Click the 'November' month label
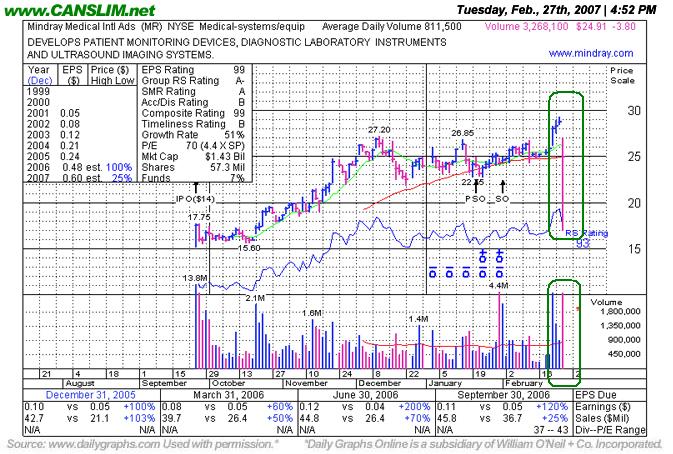This screenshot has width=673, height=454. click(306, 383)
